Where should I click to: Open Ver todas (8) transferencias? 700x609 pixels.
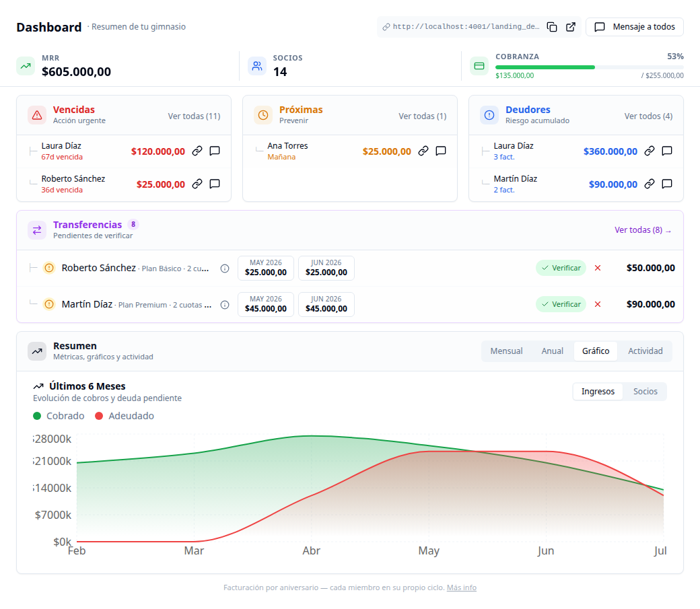coord(643,230)
